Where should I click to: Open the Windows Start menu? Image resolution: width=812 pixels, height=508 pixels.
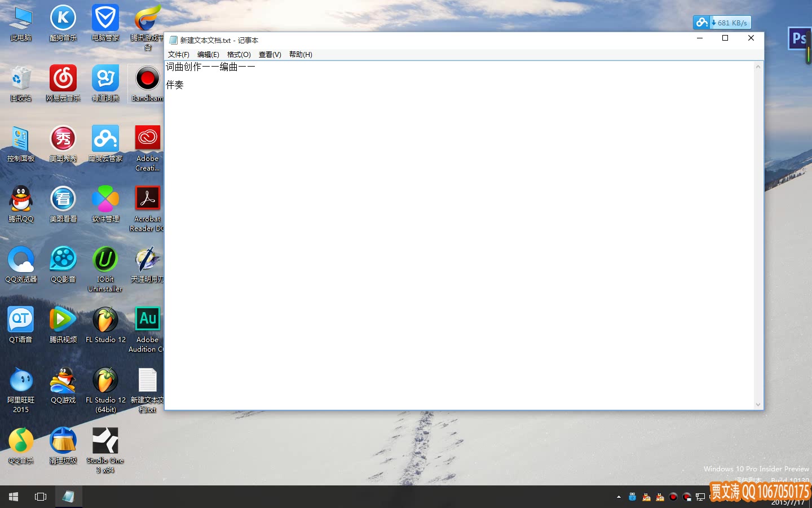(14, 497)
